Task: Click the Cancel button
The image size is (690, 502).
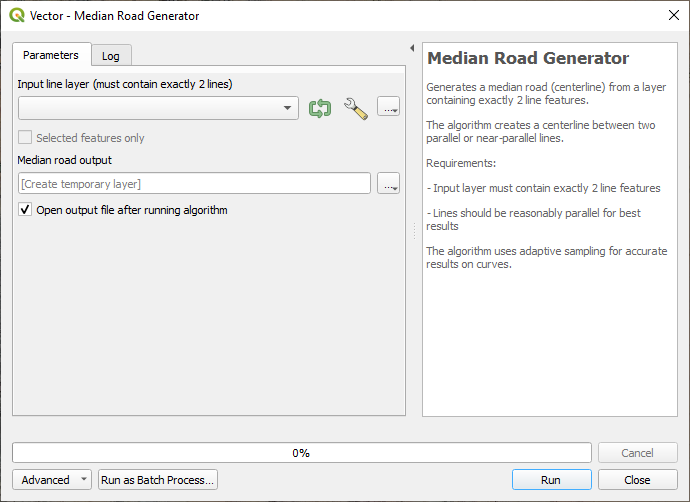Action: click(x=637, y=453)
